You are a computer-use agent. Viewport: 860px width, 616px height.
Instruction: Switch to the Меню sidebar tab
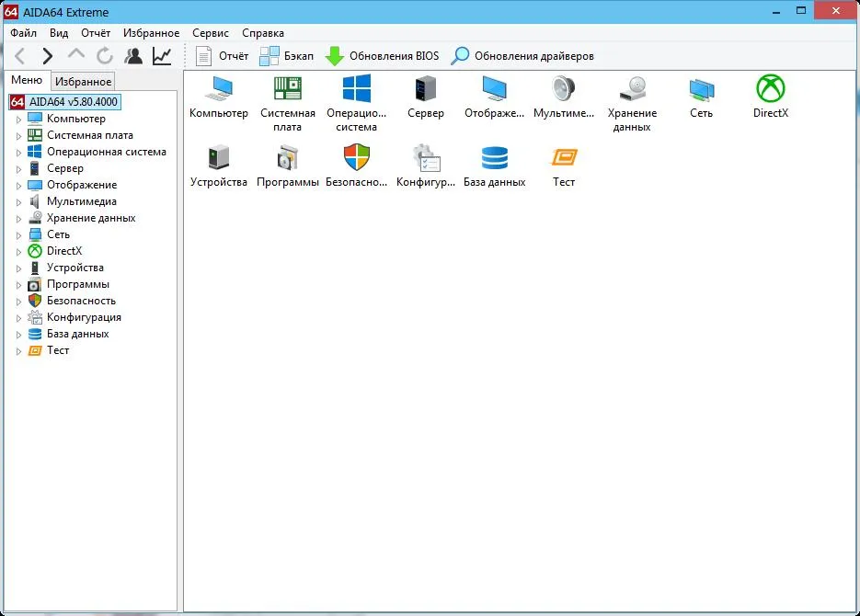pos(27,80)
